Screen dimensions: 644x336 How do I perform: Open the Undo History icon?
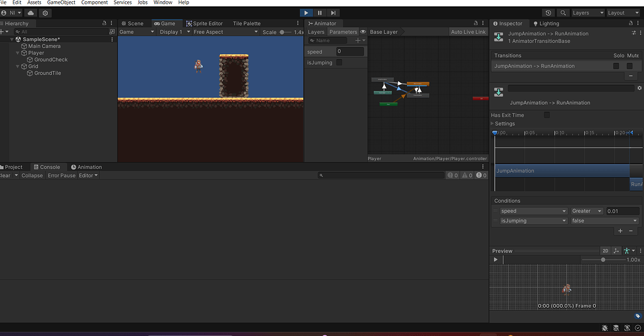tap(548, 13)
